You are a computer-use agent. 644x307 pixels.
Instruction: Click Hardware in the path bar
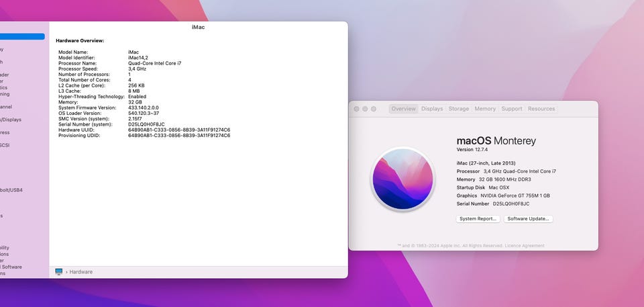(x=81, y=272)
